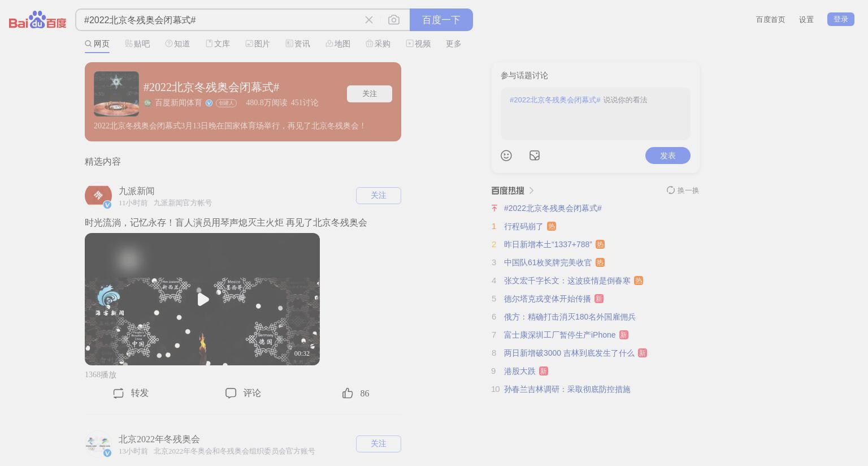The width and height of the screenshot is (868, 466).
Task: Click 热 badge beside 行程码崩了
Action: pyautogui.click(x=552, y=227)
